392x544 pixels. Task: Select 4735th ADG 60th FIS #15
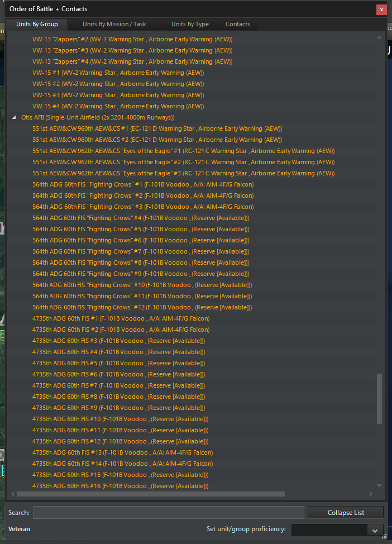[121, 475]
